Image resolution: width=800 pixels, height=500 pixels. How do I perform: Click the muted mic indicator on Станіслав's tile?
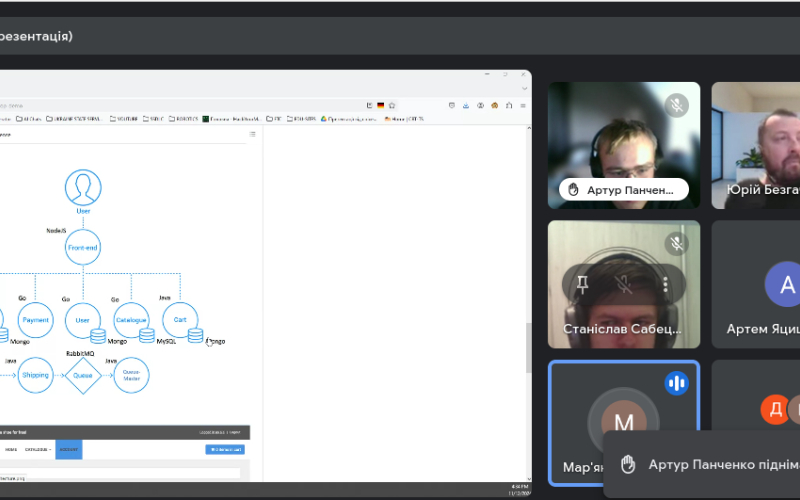pos(677,244)
